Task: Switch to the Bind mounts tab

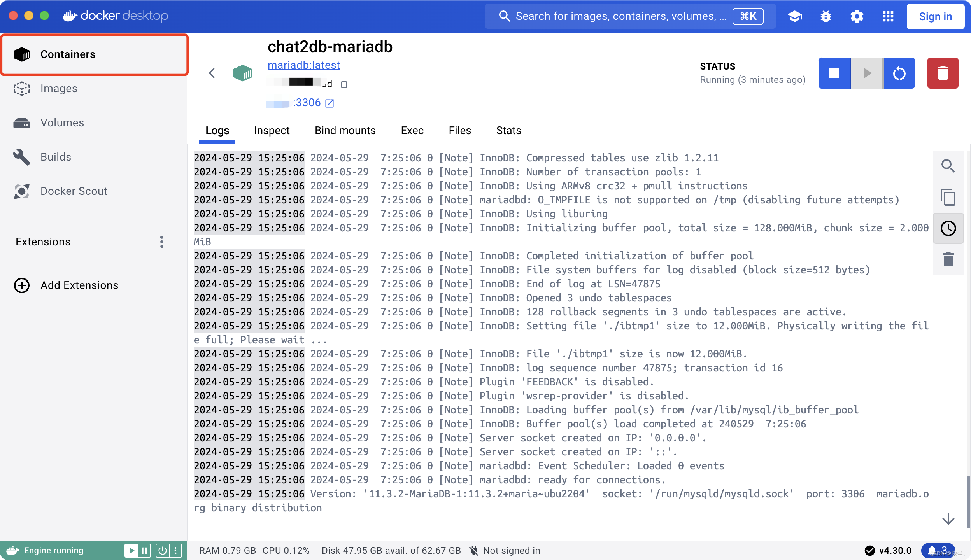Action: tap(345, 131)
